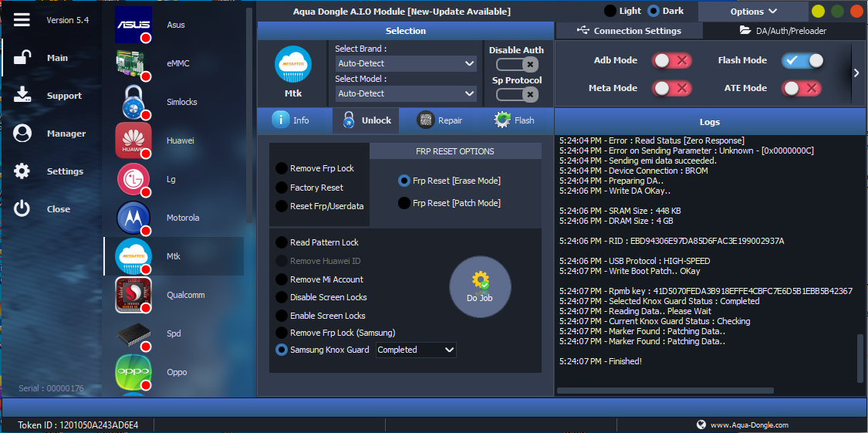Click the folder icon beside DA/Auth/Preloader
Image resolution: width=868 pixels, height=433 pixels.
(x=745, y=30)
